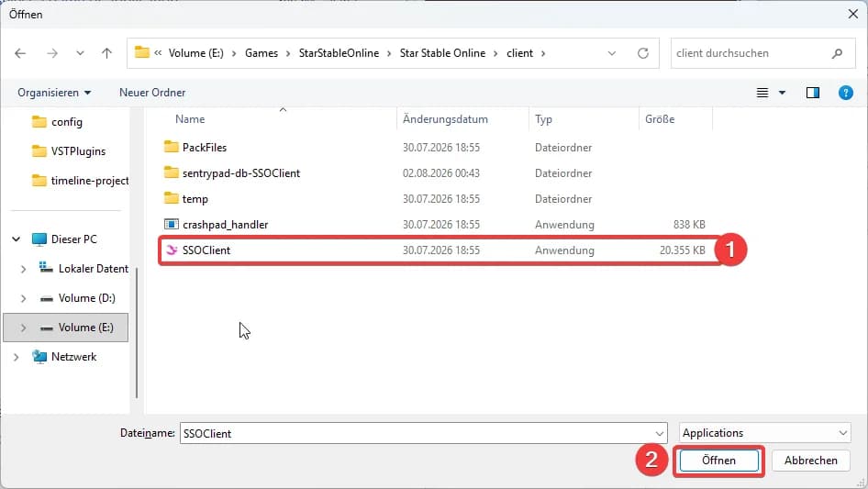Screen dimensions: 868x489
Task: Click the 02.08.2026 00:43 date cell
Action: point(441,172)
